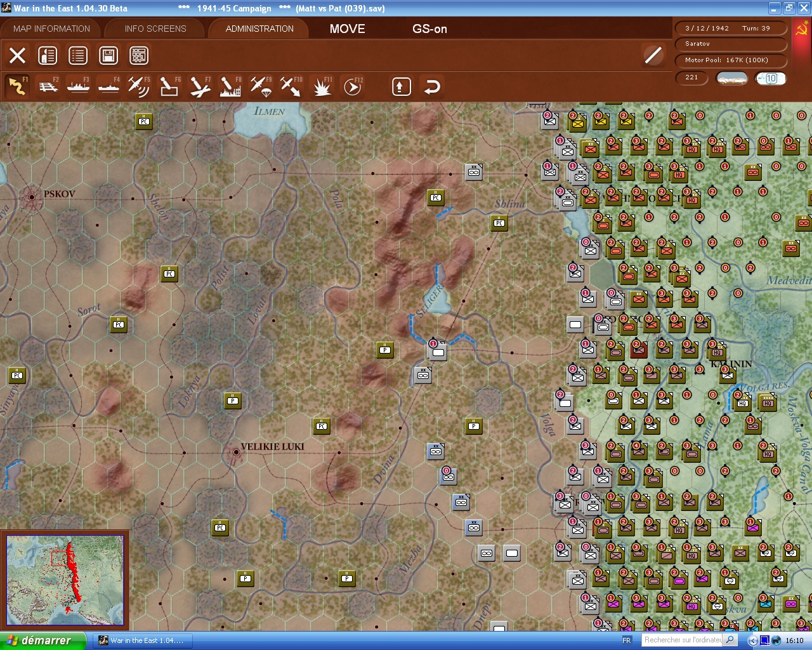The width and height of the screenshot is (812, 650).
Task: Select the P counter northwest of Velikie Luki
Action: click(x=233, y=401)
